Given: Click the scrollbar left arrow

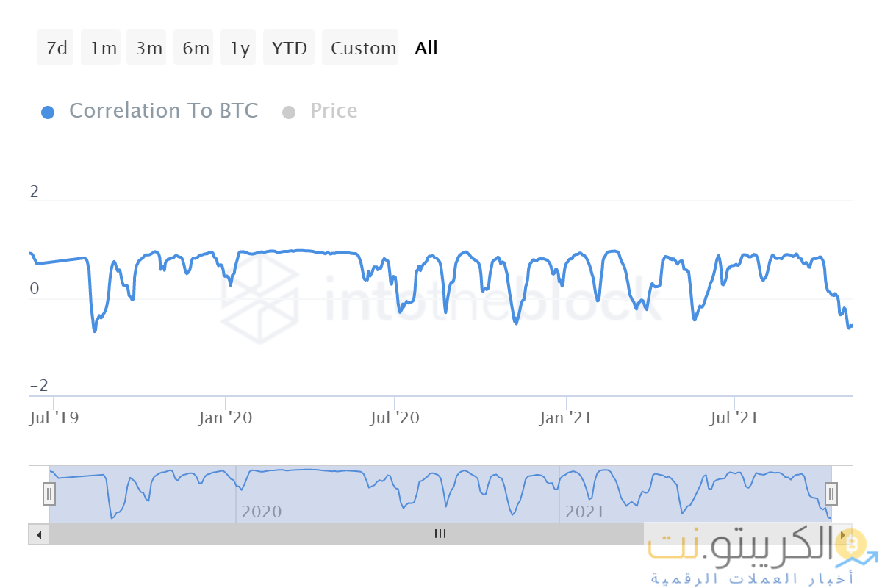Looking at the screenshot, I should point(39,534).
